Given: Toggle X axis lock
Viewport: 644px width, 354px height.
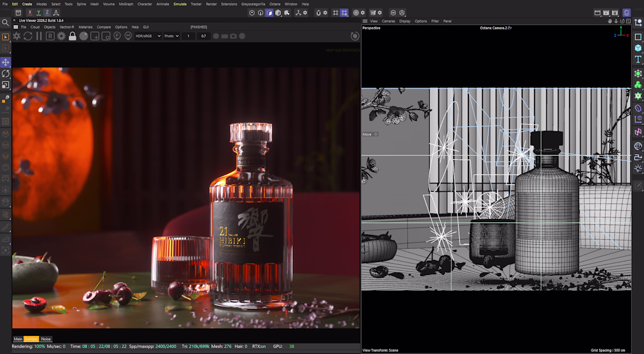Looking at the screenshot, I should pyautogui.click(x=30, y=13).
